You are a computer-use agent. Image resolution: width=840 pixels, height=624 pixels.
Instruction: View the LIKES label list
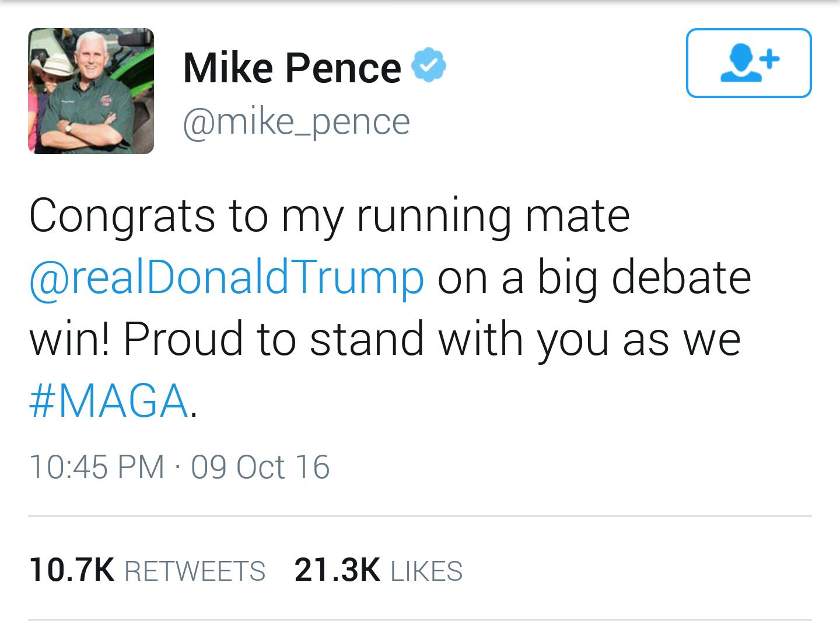click(x=426, y=571)
